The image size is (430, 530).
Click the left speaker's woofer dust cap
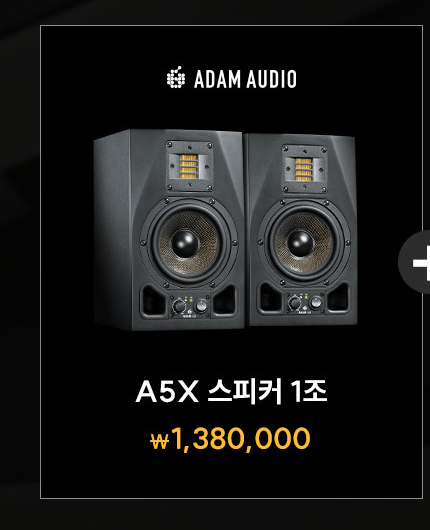[185, 244]
